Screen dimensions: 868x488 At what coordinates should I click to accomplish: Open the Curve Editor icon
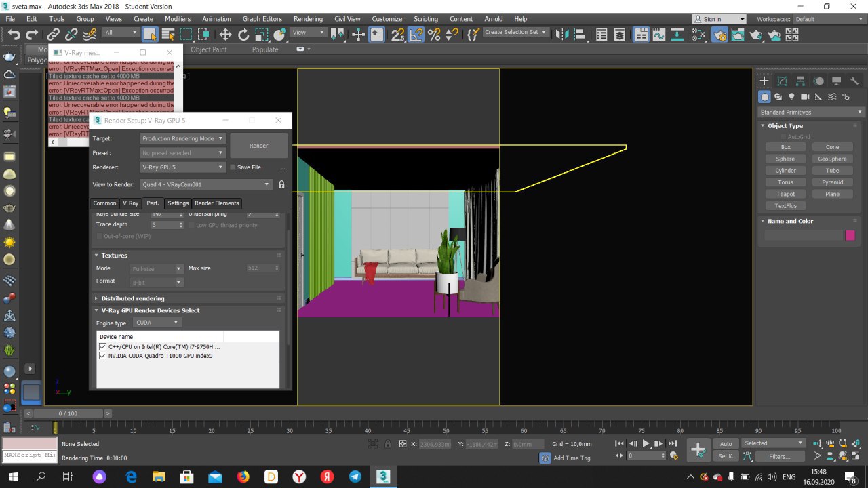tap(658, 34)
